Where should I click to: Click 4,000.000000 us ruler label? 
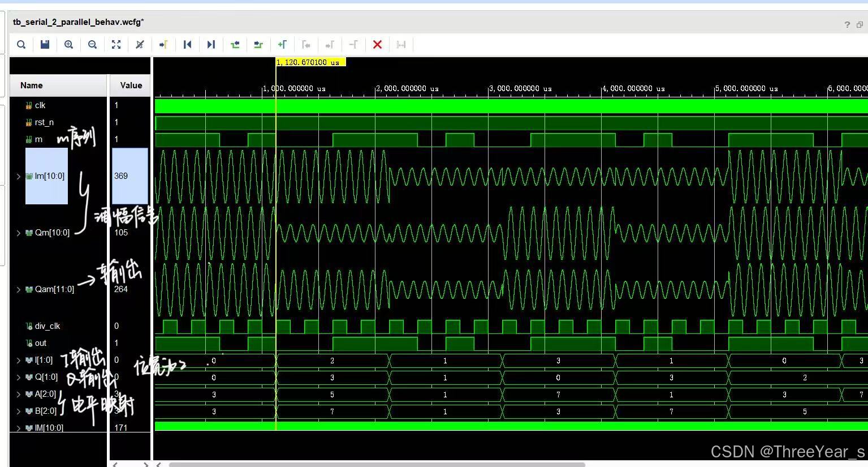(x=634, y=89)
